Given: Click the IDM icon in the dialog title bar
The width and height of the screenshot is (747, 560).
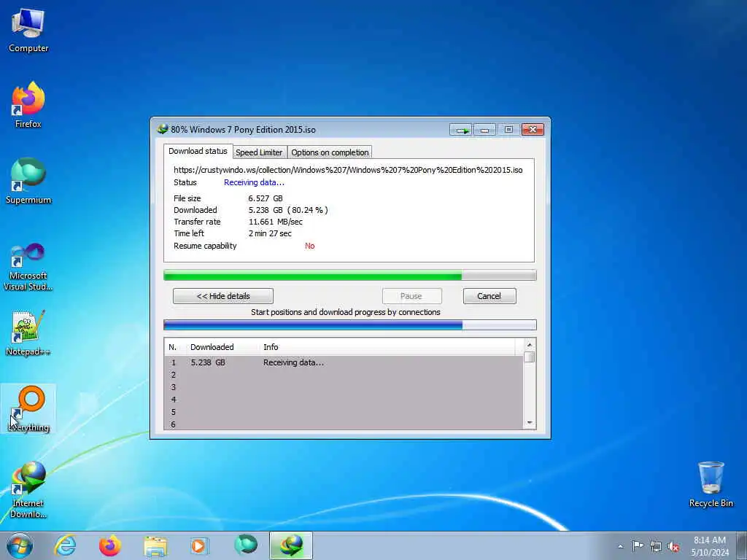Looking at the screenshot, I should pyautogui.click(x=163, y=129).
